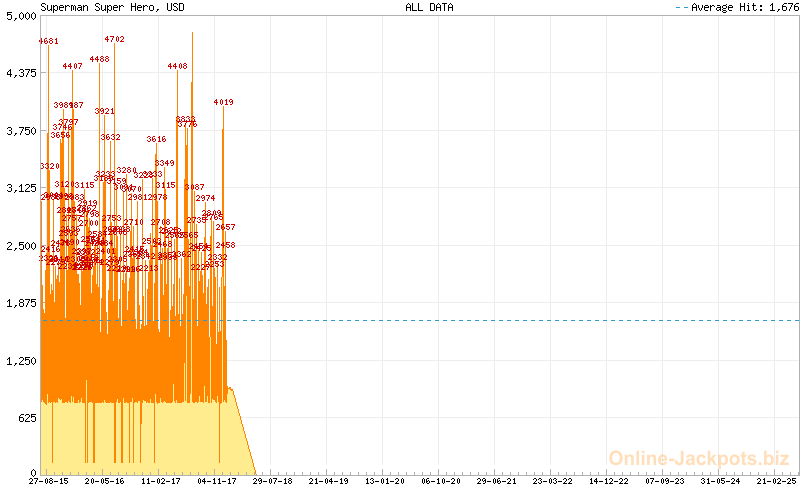Click the chart title "Superman Super Hero, USD"

tap(112, 7)
